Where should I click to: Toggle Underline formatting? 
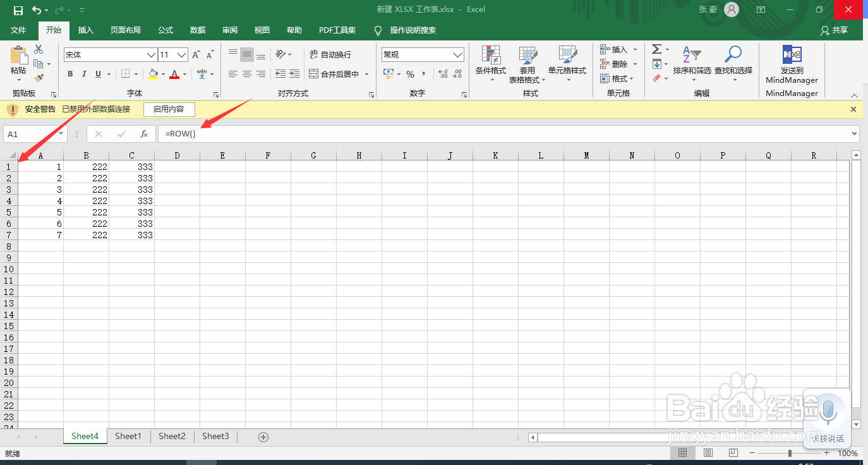(x=98, y=74)
